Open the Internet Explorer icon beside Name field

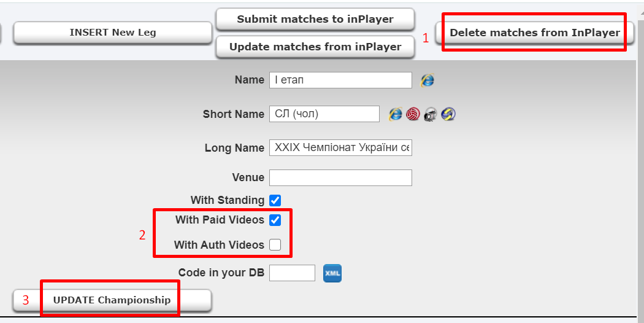tap(427, 80)
